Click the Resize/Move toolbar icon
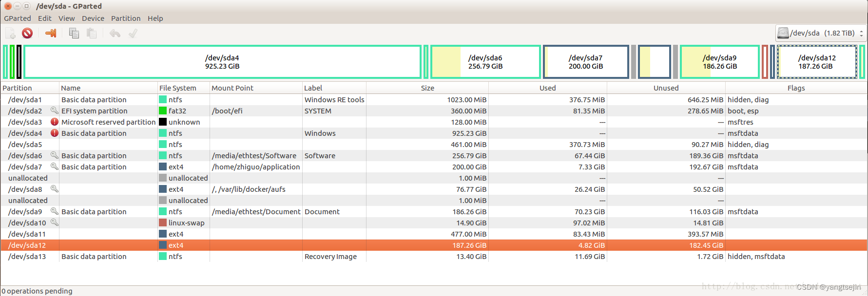868x296 pixels. [51, 33]
